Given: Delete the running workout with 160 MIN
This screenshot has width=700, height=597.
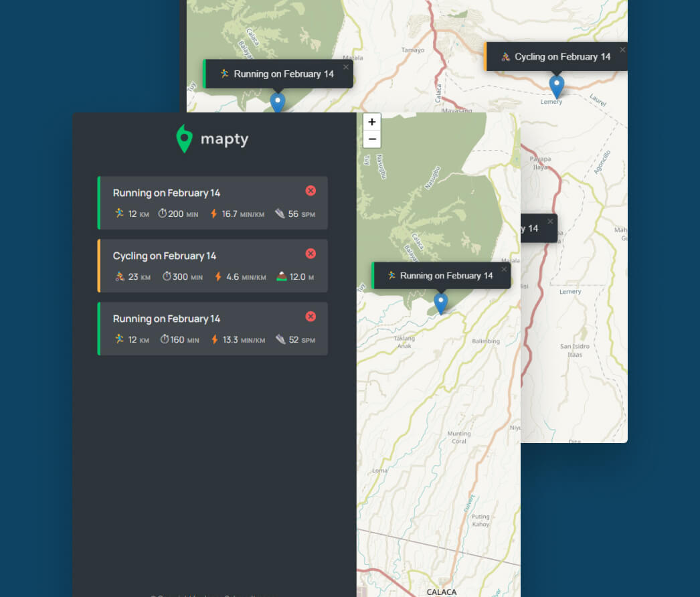Looking at the screenshot, I should [311, 317].
